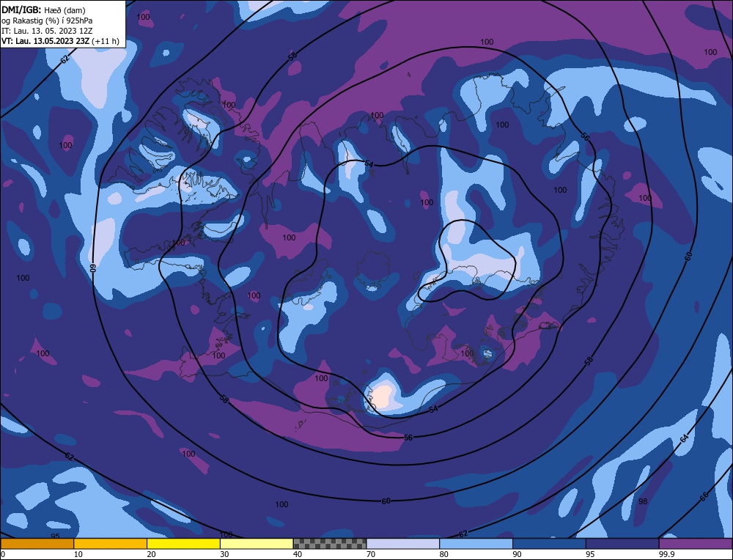Click the "99.9" legend scale label
Screen dimensions: 733x560
click(x=666, y=554)
